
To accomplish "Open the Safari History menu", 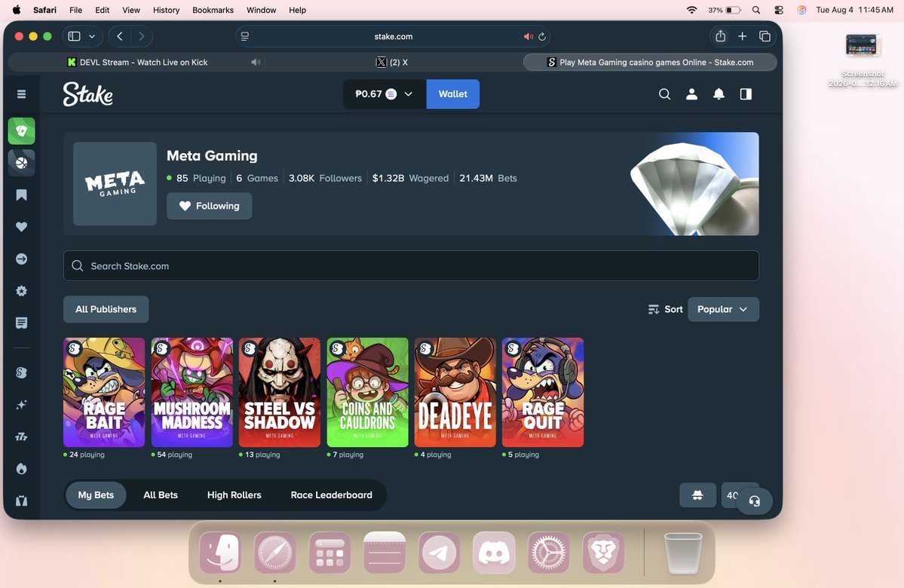I will (x=166, y=10).
